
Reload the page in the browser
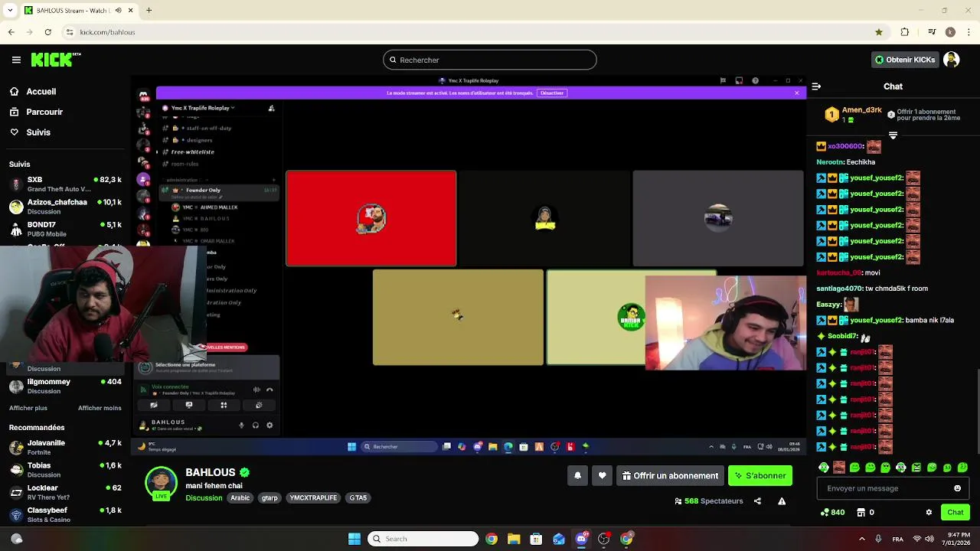47,32
